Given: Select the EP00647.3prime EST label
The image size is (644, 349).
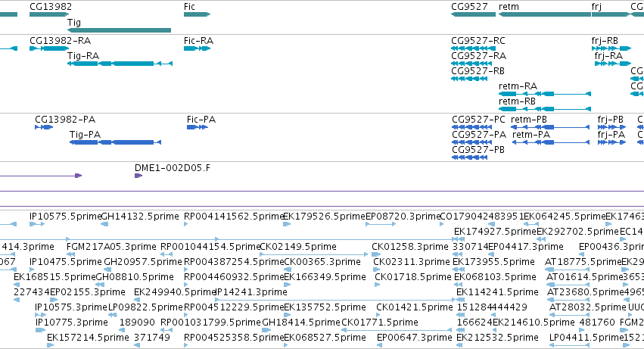Looking at the screenshot, I should click(x=415, y=338).
